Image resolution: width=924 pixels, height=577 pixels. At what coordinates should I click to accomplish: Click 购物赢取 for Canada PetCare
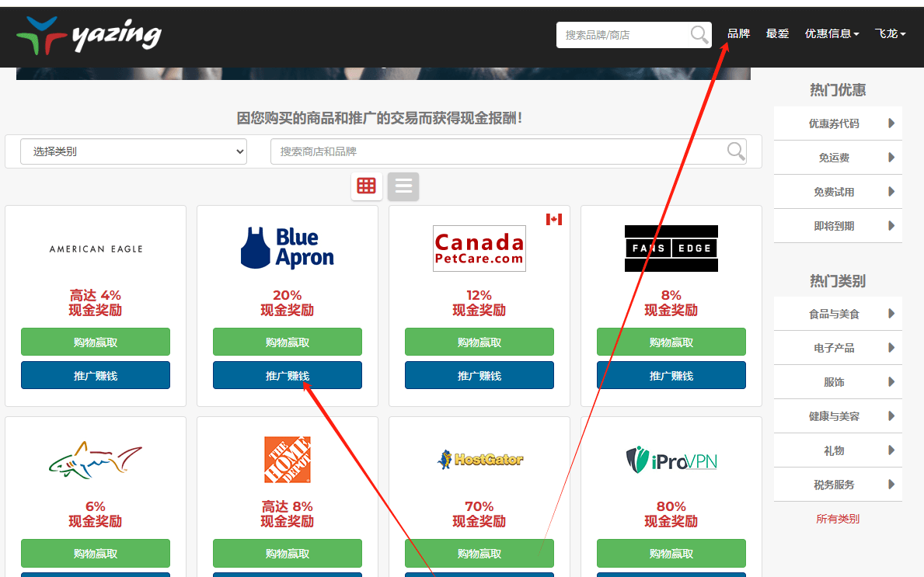click(x=479, y=342)
